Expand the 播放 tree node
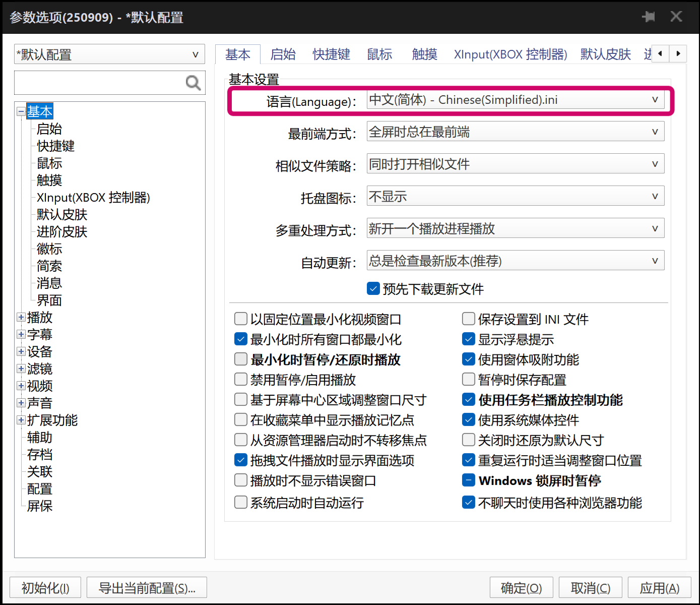Viewport: 700px width, 605px height. [21, 317]
